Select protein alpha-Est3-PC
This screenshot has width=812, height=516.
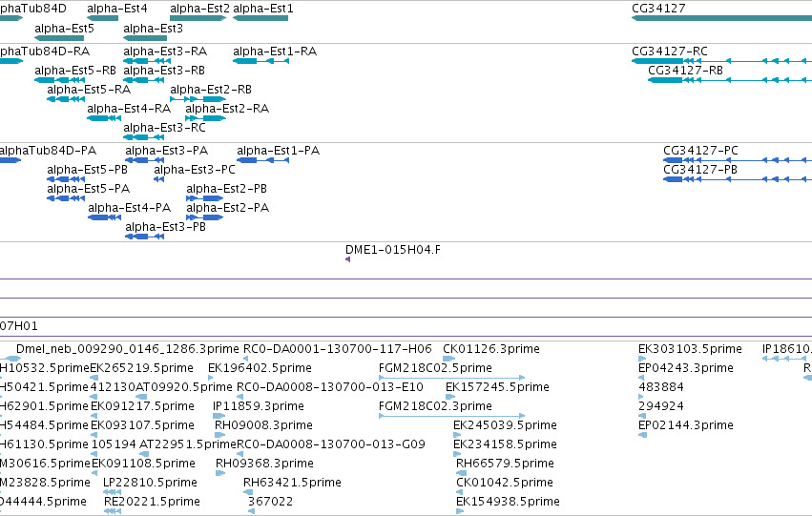tap(159, 179)
